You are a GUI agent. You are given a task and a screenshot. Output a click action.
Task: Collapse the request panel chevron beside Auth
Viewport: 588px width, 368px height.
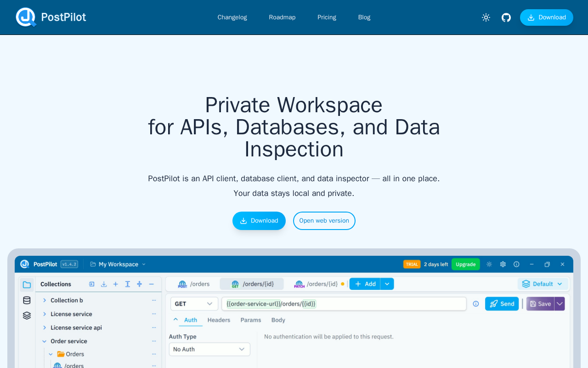click(175, 319)
